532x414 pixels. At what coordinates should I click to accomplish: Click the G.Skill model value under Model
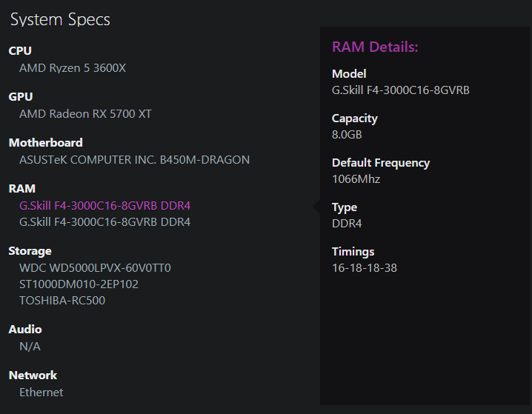tap(400, 90)
